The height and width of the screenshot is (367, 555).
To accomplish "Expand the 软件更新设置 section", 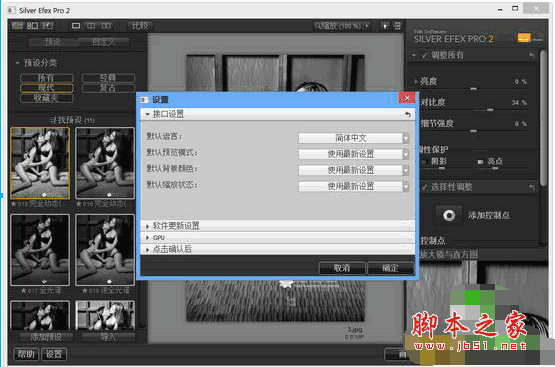I will [147, 226].
